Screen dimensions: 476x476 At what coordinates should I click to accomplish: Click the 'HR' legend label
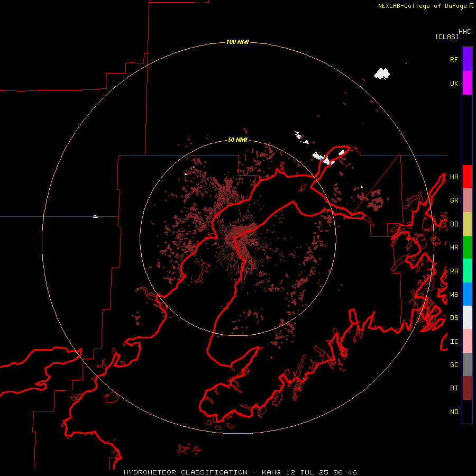click(454, 247)
